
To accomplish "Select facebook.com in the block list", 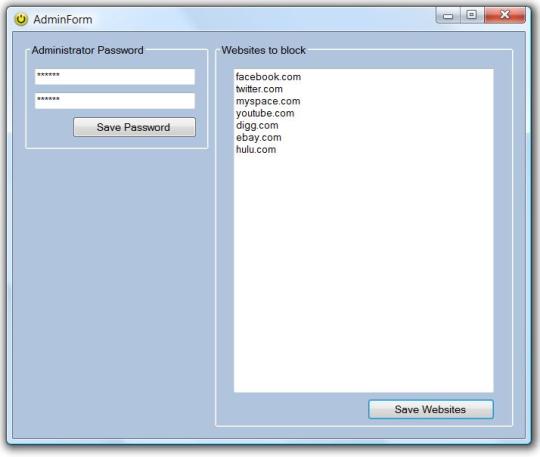I will [268, 77].
